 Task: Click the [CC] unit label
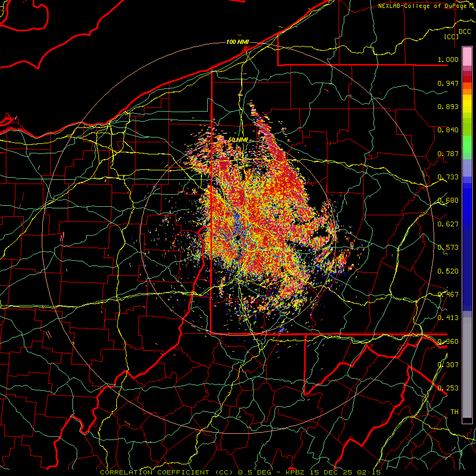click(452, 36)
